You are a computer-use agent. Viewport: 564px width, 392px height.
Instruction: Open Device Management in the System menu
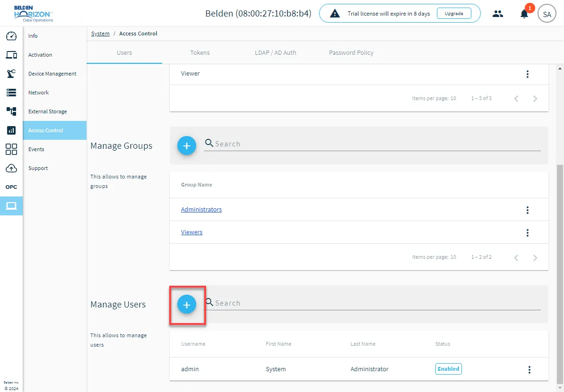pos(55,74)
